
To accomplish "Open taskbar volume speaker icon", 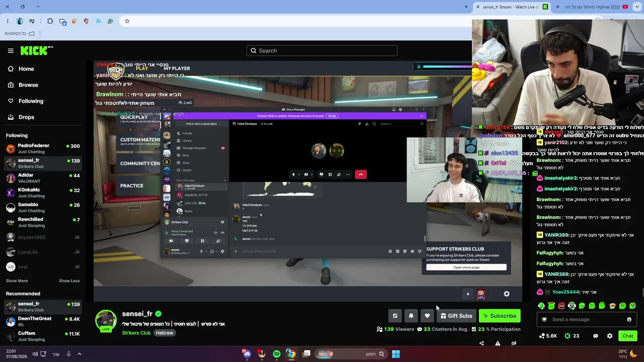I will pyautogui.click(x=35, y=354).
